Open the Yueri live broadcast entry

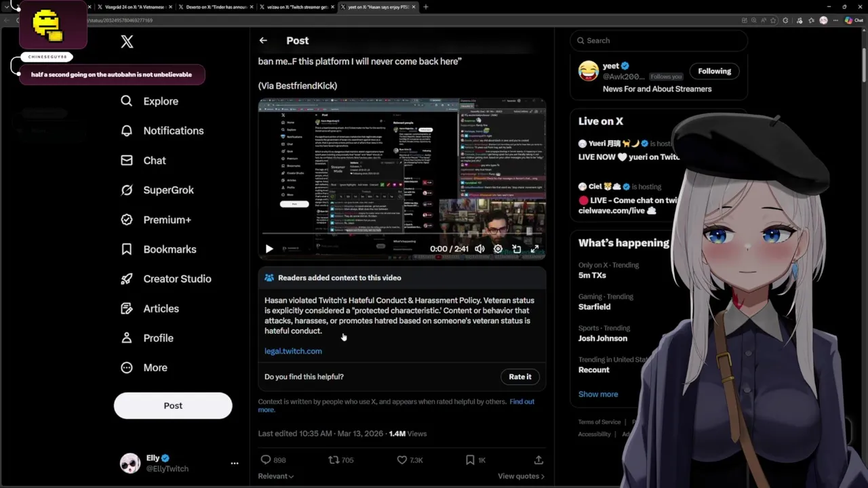pyautogui.click(x=629, y=150)
